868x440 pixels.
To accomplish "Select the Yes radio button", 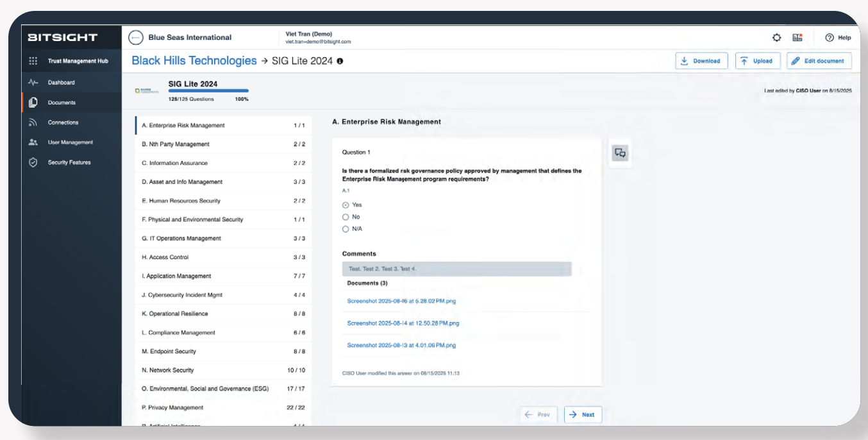I will click(346, 205).
